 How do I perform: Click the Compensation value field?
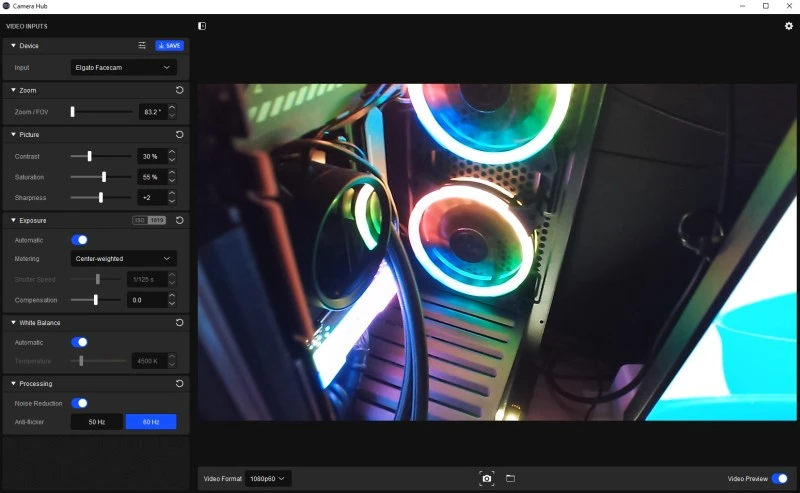(146, 300)
